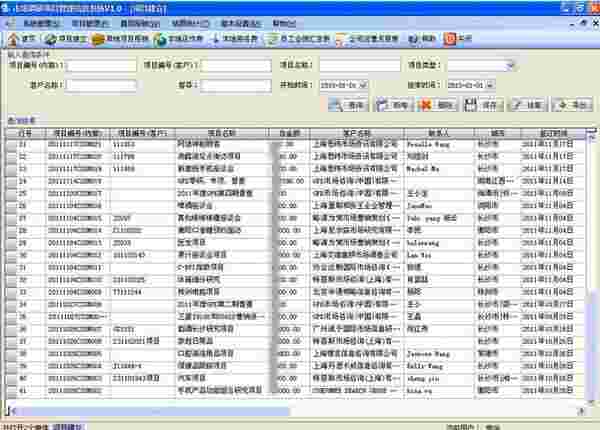
Task: Click the export button with arrow icon
Action: [x=572, y=104]
